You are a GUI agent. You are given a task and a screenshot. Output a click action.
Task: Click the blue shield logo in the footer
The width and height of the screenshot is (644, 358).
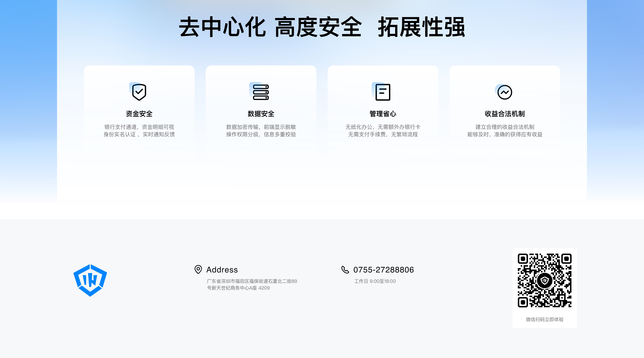click(90, 280)
